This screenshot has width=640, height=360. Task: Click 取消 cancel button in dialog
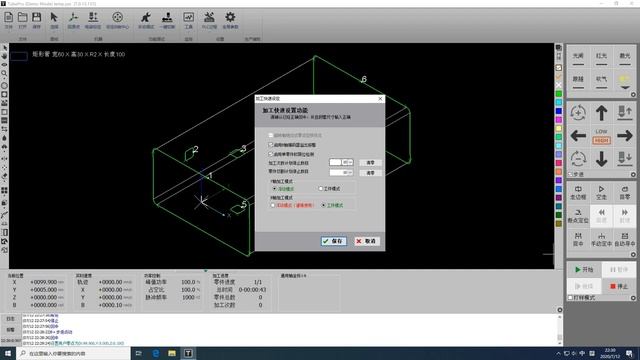(x=366, y=241)
